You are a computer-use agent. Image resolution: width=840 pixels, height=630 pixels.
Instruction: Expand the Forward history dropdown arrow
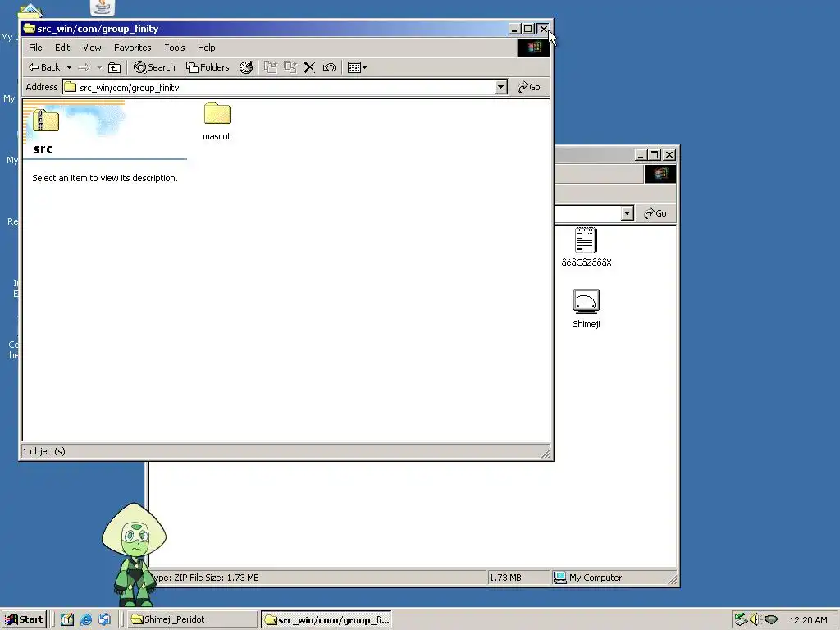point(99,67)
